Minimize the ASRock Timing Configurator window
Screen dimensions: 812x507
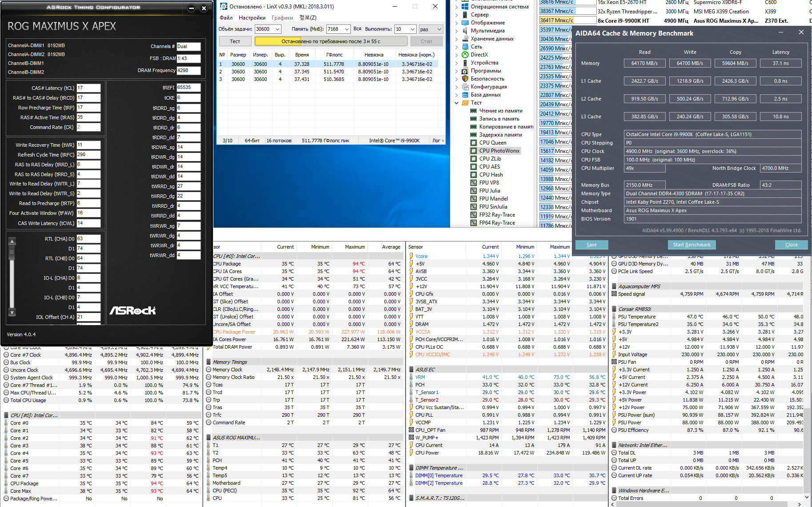[191, 8]
